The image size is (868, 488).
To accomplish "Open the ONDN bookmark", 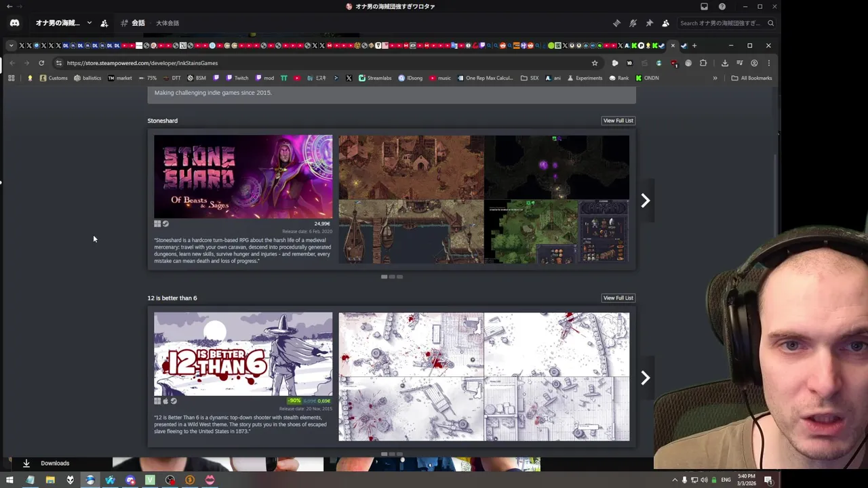I will [647, 78].
